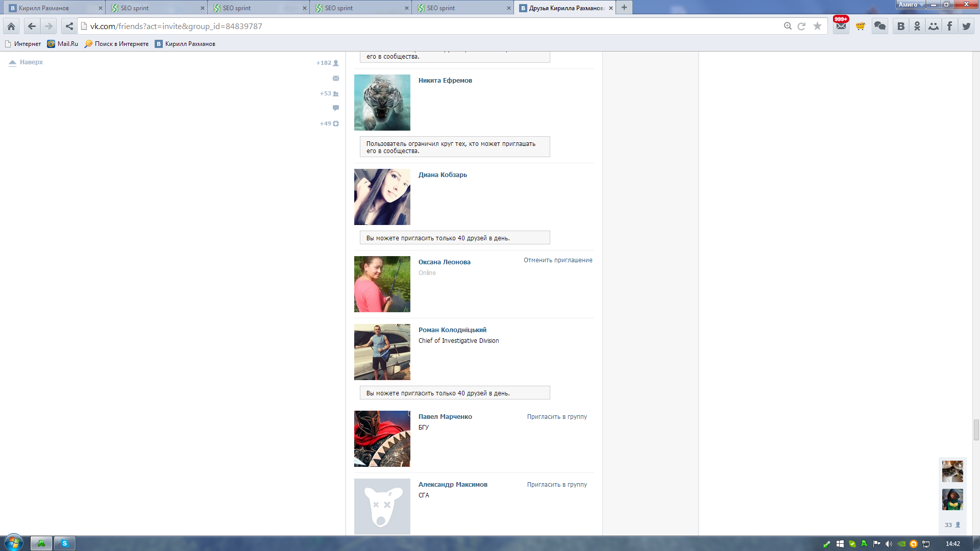The width and height of the screenshot is (980, 551).
Task: Click the NVIDIA tray icon
Action: pyautogui.click(x=901, y=544)
